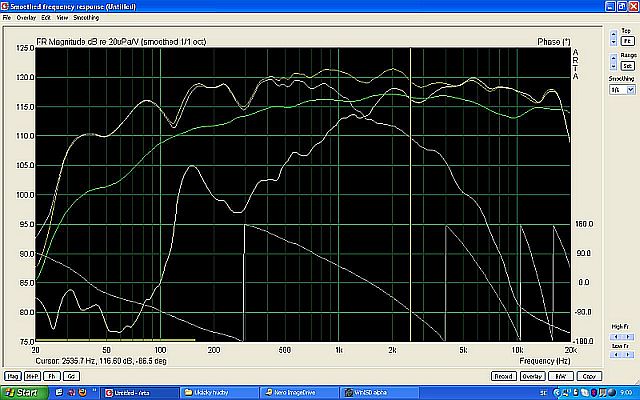Shift High Fr left with arrow
The width and height of the screenshot is (640, 400).
616,337
